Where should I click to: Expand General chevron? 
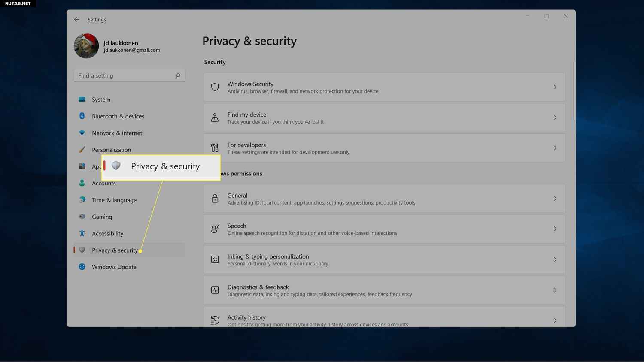point(555,199)
